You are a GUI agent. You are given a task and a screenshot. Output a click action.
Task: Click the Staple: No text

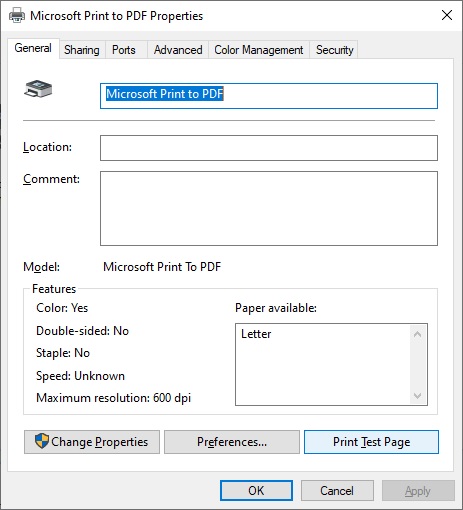click(x=63, y=353)
